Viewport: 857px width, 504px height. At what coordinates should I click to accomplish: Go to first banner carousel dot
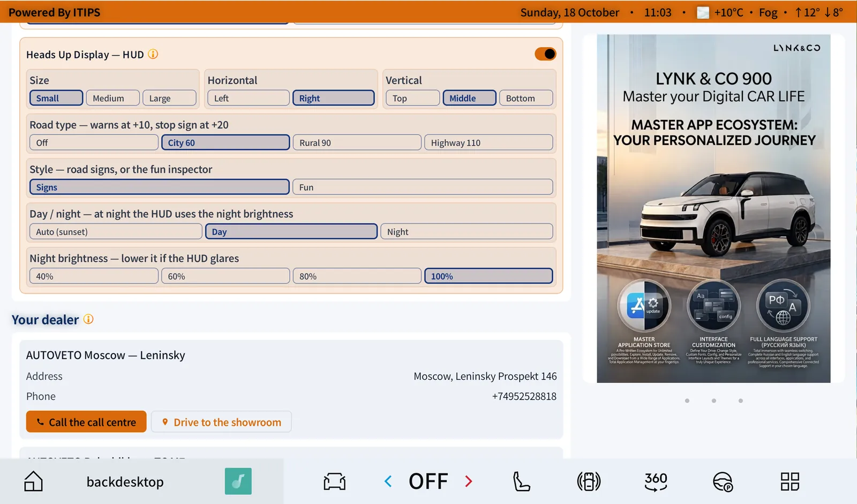click(687, 401)
